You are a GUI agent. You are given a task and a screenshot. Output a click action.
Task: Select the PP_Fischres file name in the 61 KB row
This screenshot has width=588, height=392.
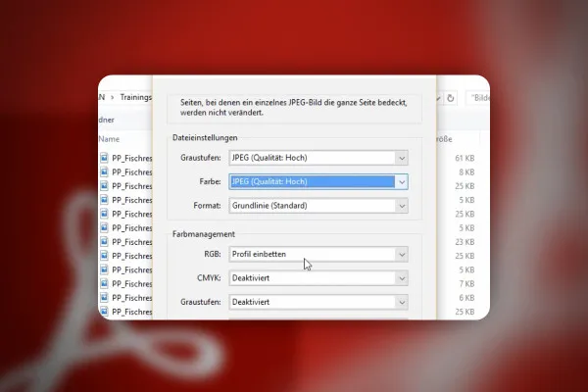132,159
